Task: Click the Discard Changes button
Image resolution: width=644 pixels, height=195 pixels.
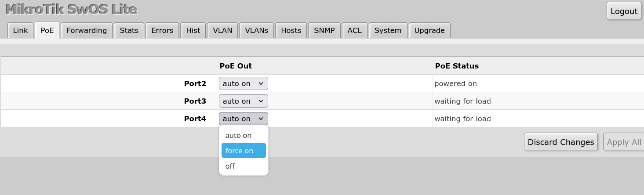Action: point(560,142)
